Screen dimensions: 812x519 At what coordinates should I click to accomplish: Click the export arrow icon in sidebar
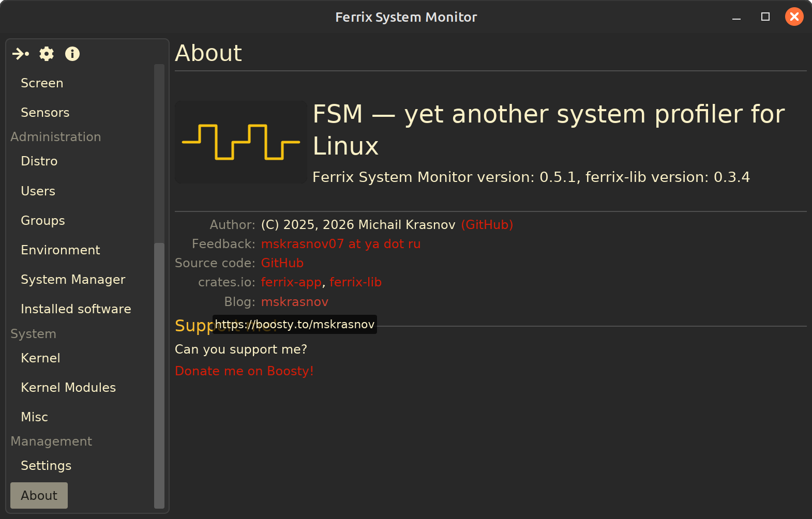(x=21, y=54)
